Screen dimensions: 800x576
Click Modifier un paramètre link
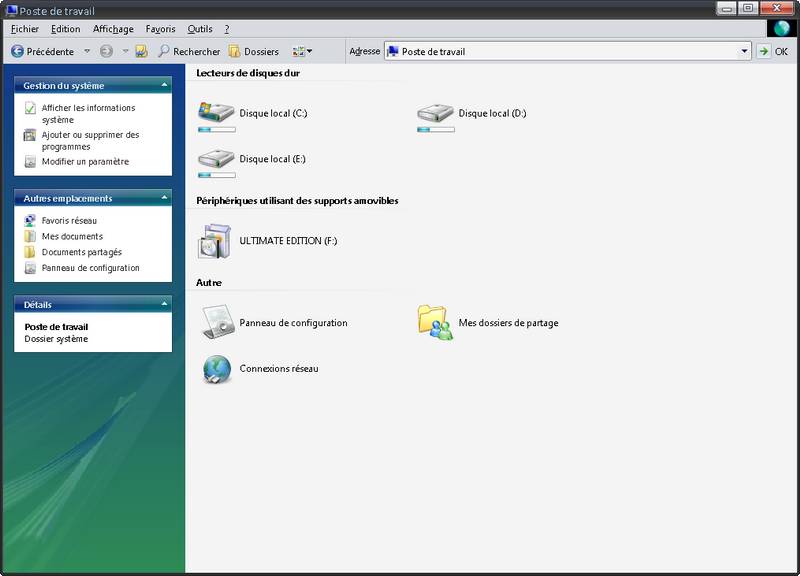pos(85,162)
